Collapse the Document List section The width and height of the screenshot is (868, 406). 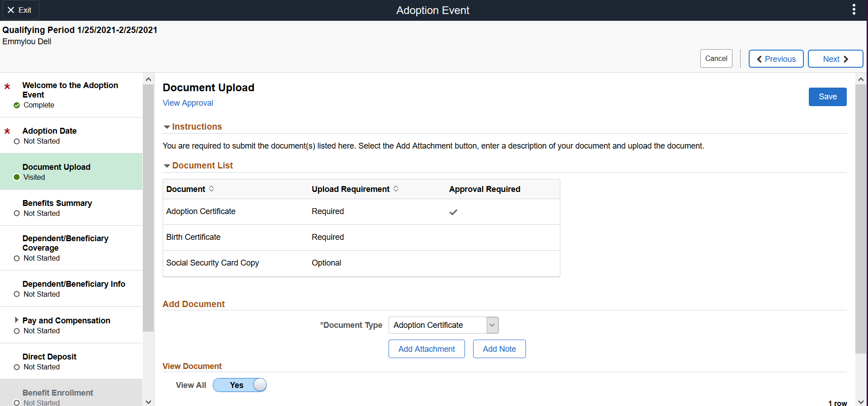167,166
